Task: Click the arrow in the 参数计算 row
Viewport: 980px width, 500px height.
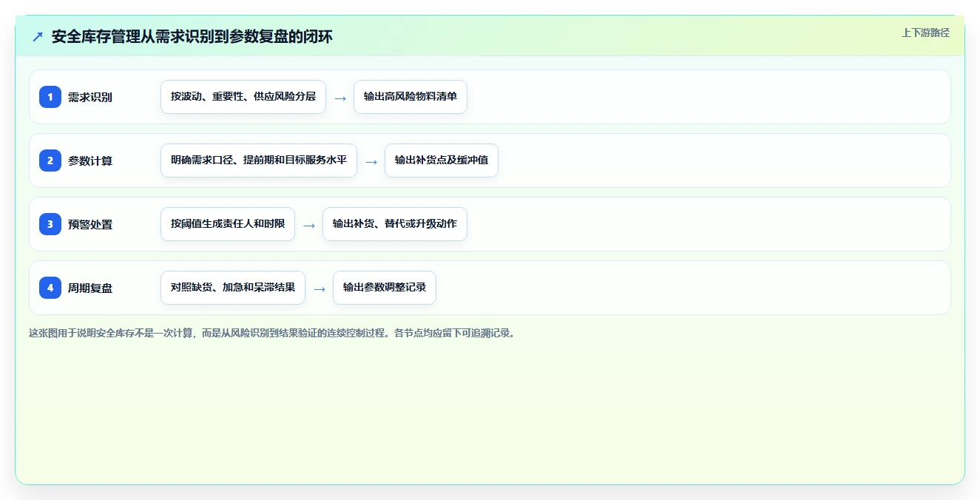Action: pyautogui.click(x=371, y=161)
